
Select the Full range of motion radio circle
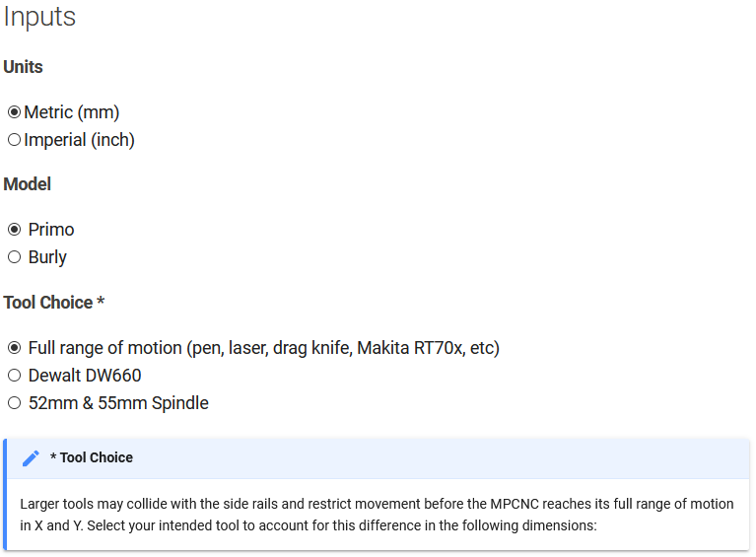[15, 347]
